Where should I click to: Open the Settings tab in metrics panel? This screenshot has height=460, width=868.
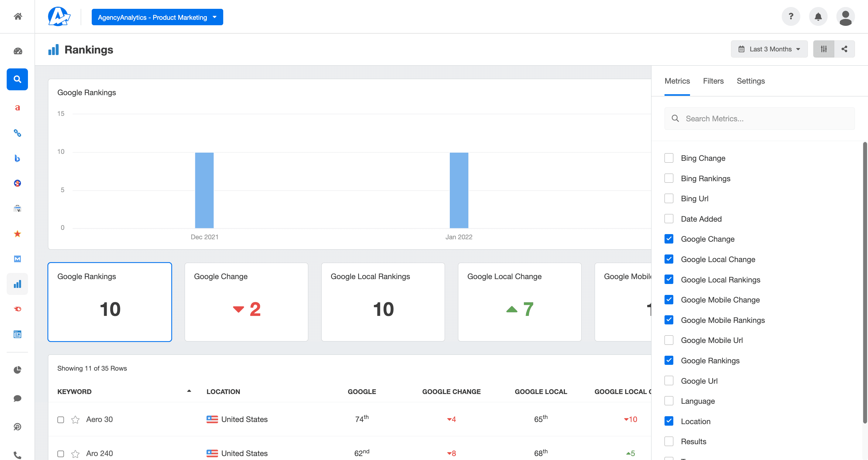(x=750, y=81)
